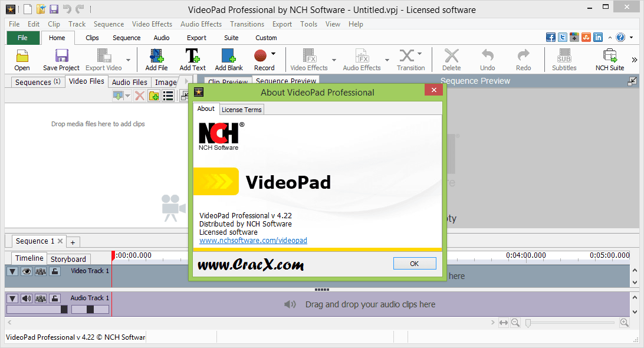Screen dimensions: 644x348
Task: Open Export Video dropdown arrow
Action: pyautogui.click(x=128, y=60)
